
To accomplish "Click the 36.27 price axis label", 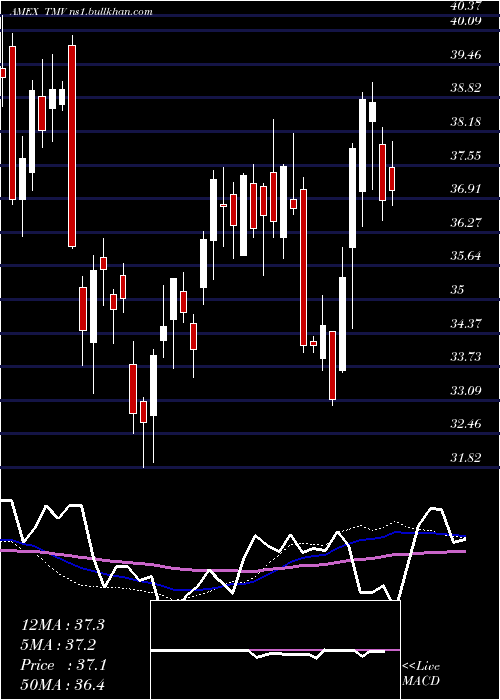I will point(466,223).
